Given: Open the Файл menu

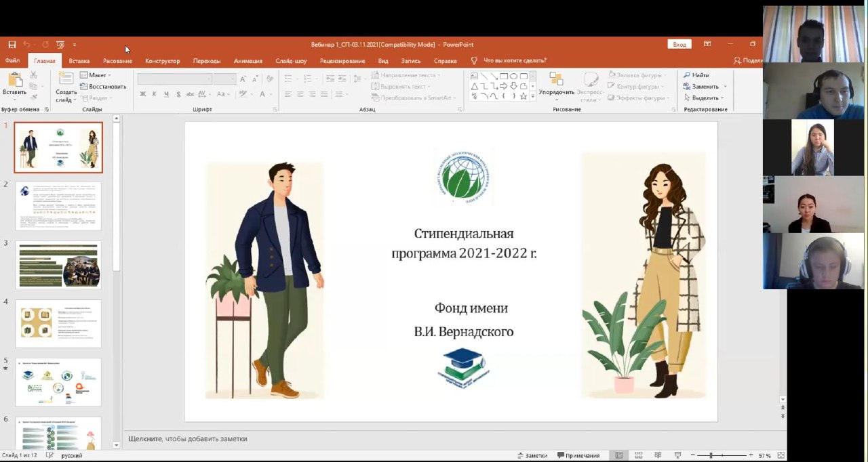Looking at the screenshot, I should point(12,61).
